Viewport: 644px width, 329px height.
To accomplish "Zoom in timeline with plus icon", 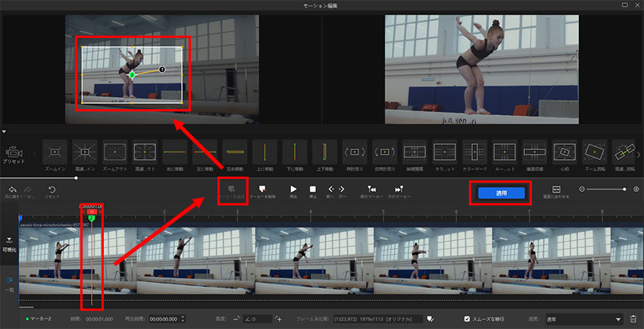I will (636, 189).
